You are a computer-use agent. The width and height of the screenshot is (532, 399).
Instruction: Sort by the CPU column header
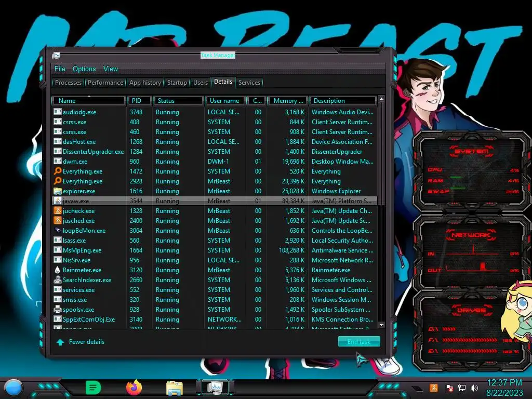click(257, 101)
